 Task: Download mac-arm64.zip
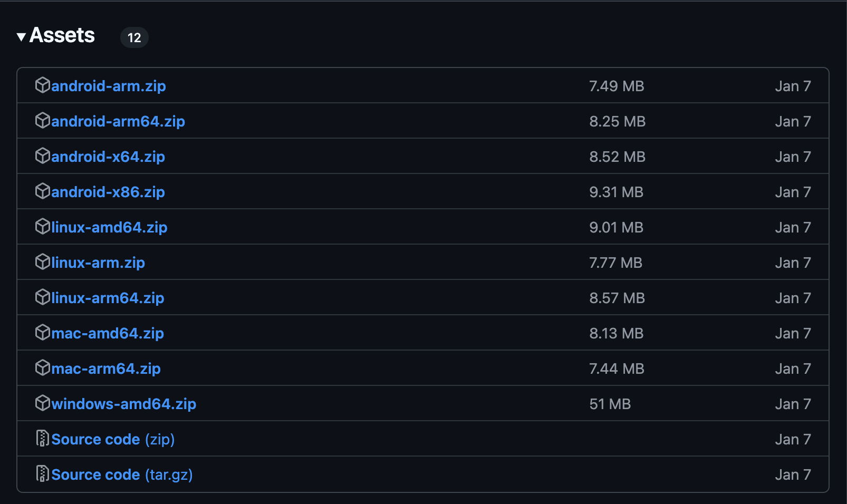click(x=105, y=368)
